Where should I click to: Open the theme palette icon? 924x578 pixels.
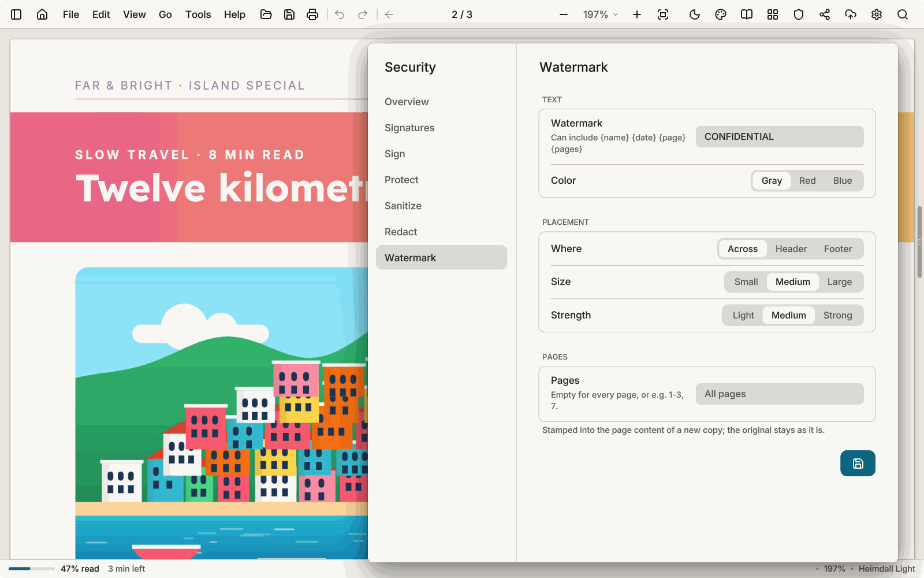[721, 14]
